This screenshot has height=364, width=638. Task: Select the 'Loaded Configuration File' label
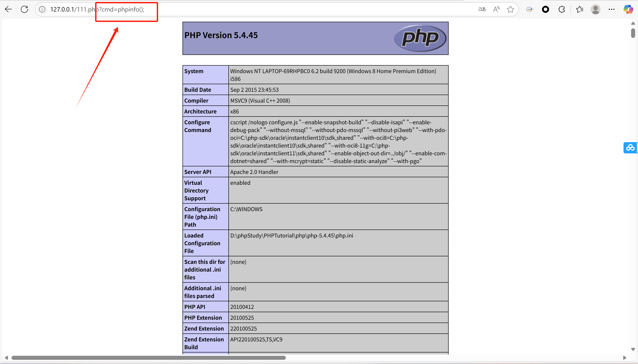point(202,243)
